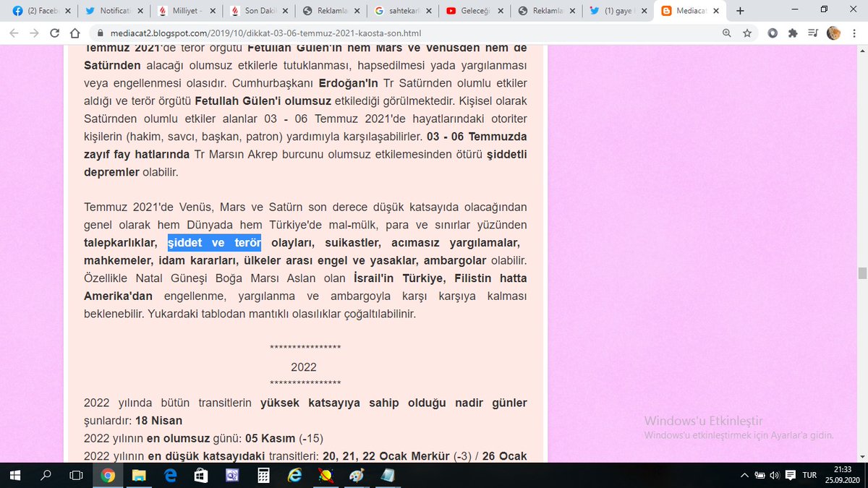868x488 pixels.
Task: Open the planet icon app on taskbar
Action: (x=325, y=475)
